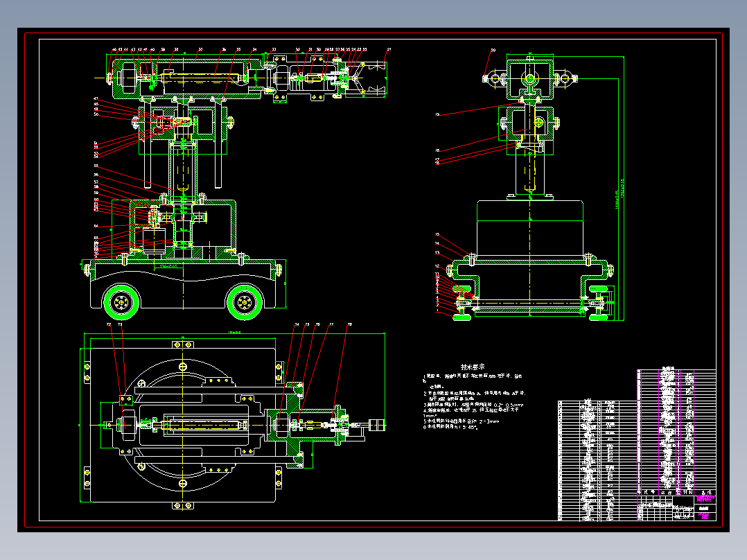Select balloon number 78 on top view
This screenshot has width=747, height=560.
point(350,324)
